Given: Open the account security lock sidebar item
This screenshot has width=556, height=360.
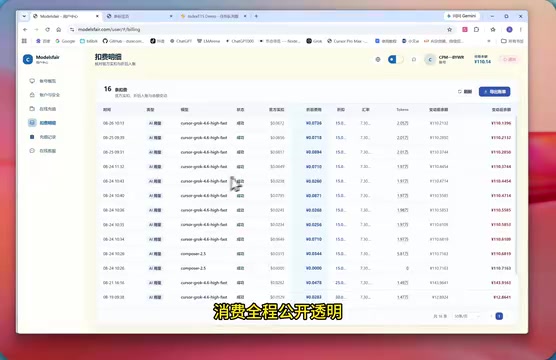Looking at the screenshot, I should [45, 95].
